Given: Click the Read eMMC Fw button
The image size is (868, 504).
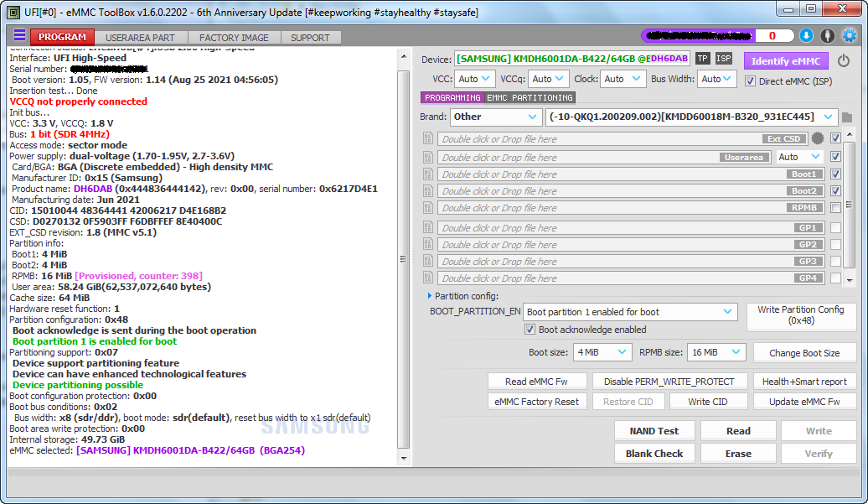Looking at the screenshot, I should (x=536, y=382).
